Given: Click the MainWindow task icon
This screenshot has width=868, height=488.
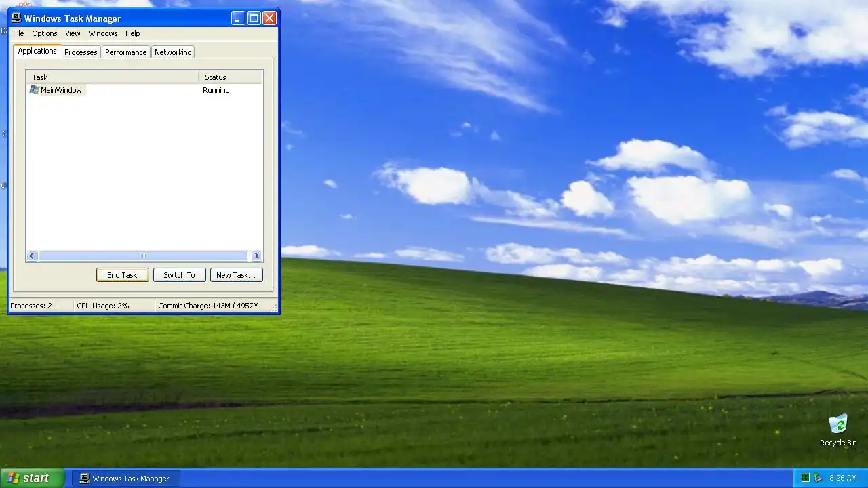Looking at the screenshot, I should (34, 89).
